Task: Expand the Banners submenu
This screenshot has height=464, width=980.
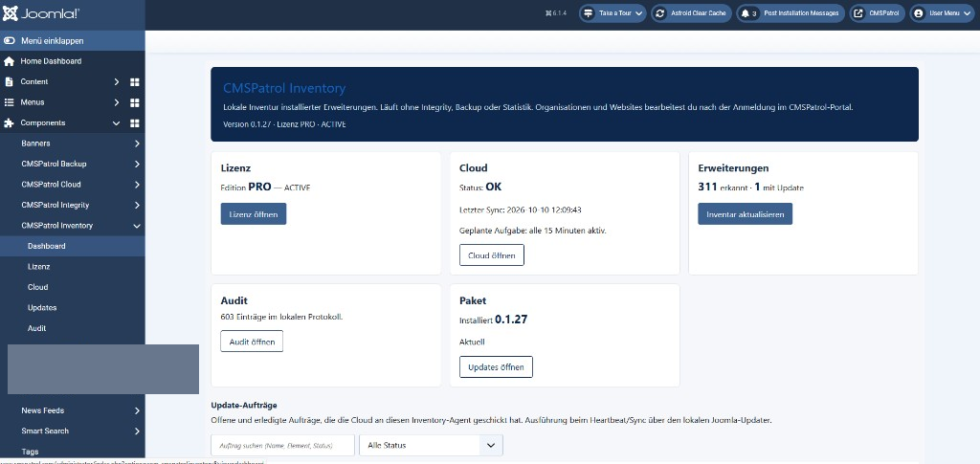Action: 137,144
